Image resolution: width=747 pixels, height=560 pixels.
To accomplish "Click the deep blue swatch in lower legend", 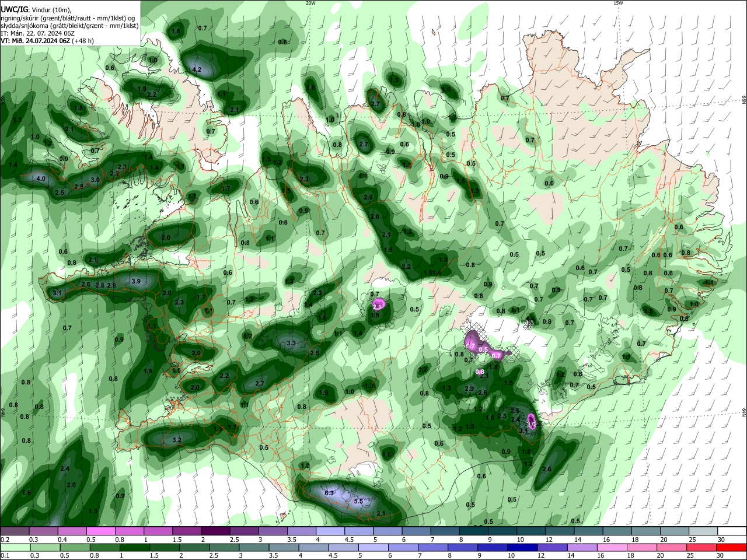I will point(521,547).
